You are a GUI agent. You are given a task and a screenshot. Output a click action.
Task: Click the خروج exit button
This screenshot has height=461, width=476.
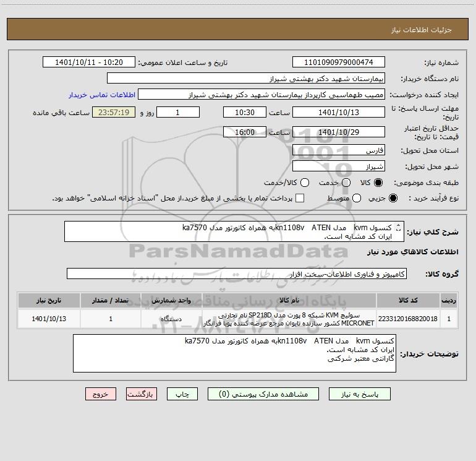click(101, 394)
